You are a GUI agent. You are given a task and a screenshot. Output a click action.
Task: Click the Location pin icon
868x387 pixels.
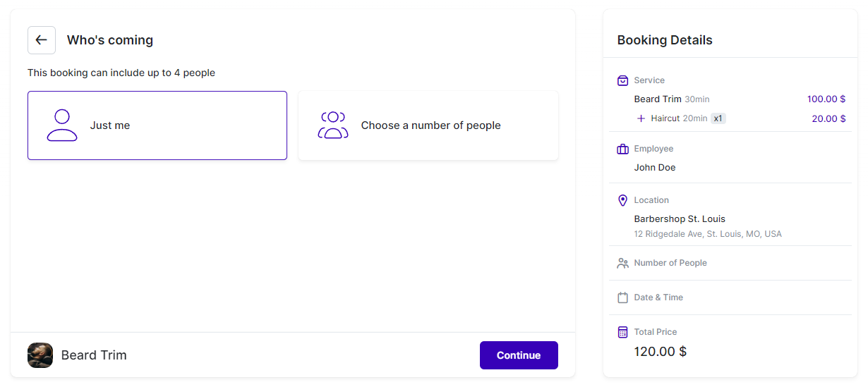[622, 200]
